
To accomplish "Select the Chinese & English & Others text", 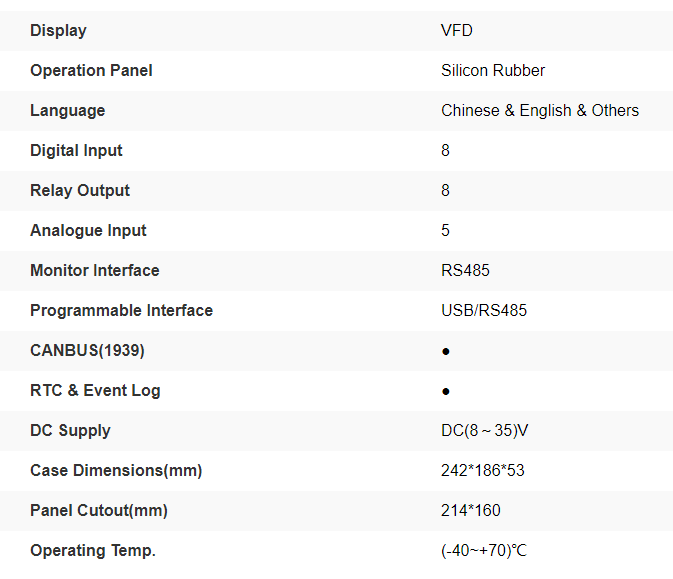I will pos(539,111).
